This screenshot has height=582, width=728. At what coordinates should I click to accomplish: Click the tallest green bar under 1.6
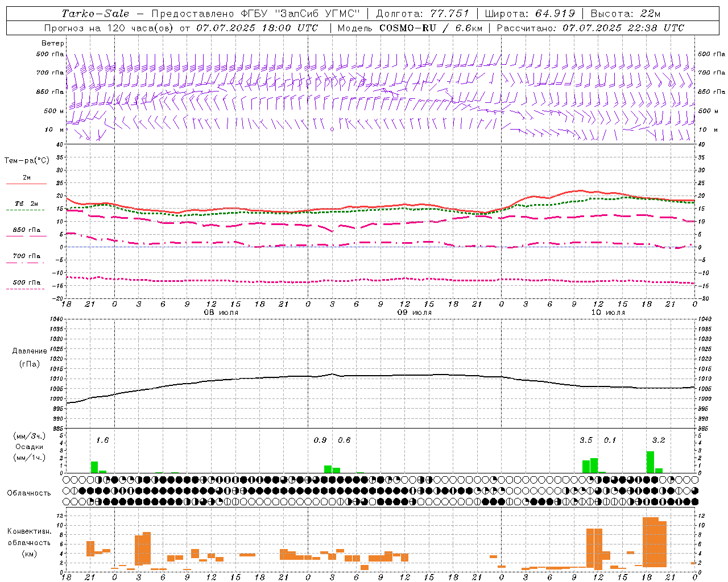point(94,467)
